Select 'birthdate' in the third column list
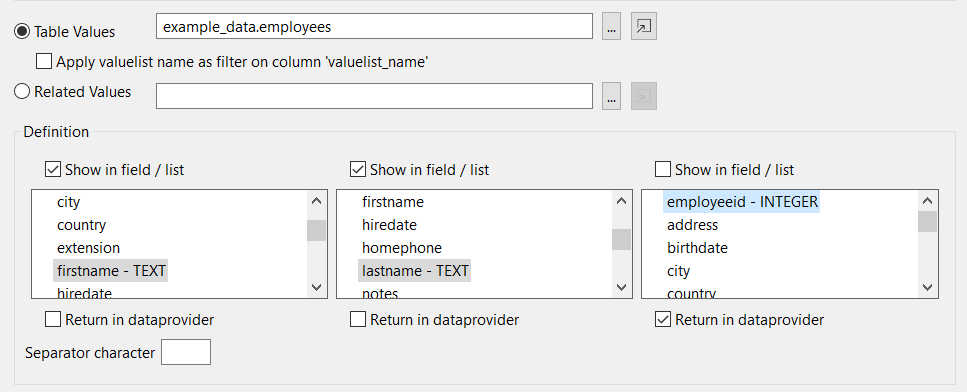 (x=697, y=248)
